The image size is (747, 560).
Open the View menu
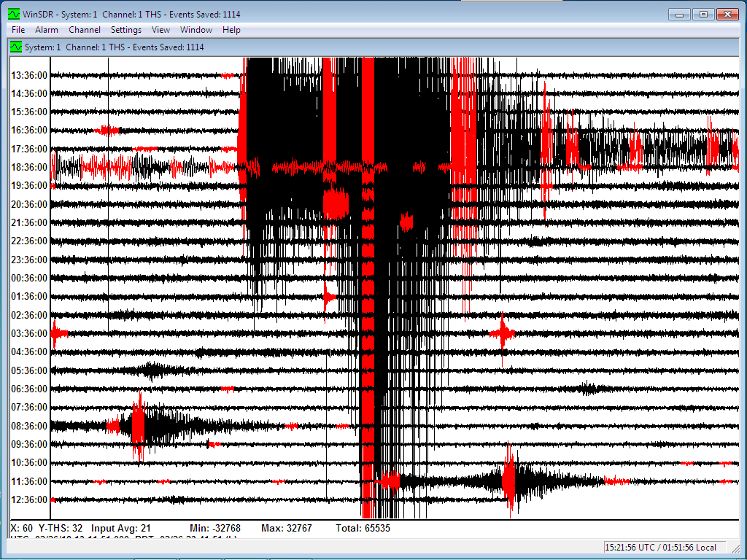tap(160, 30)
